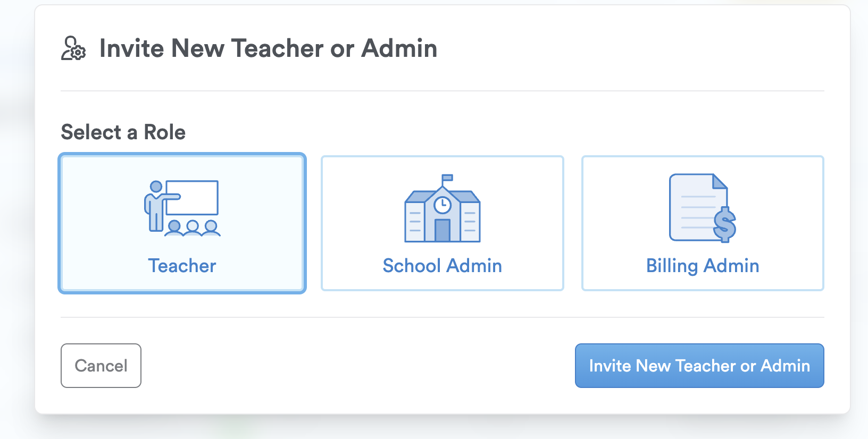Click the door of the school building icon

pos(443,231)
